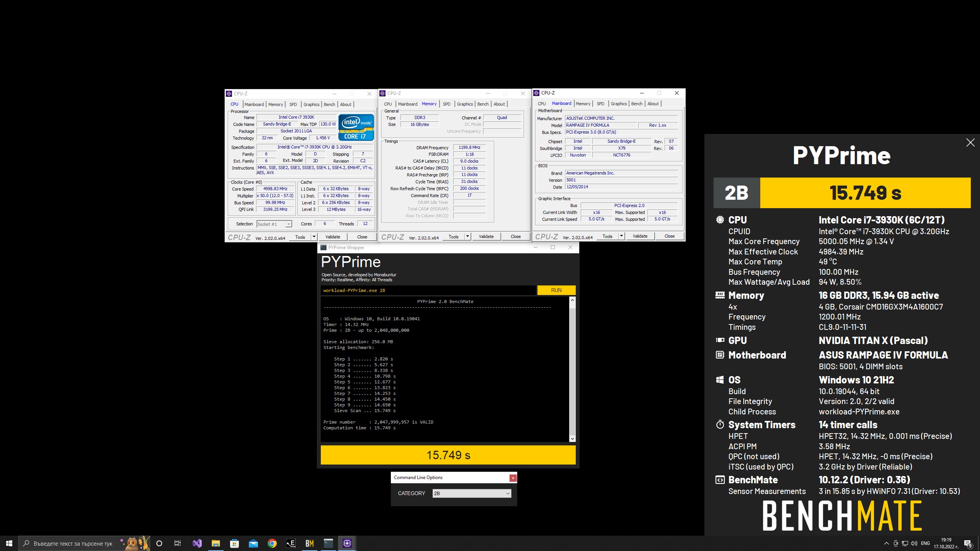Open the notification center icon

pyautogui.click(x=968, y=543)
